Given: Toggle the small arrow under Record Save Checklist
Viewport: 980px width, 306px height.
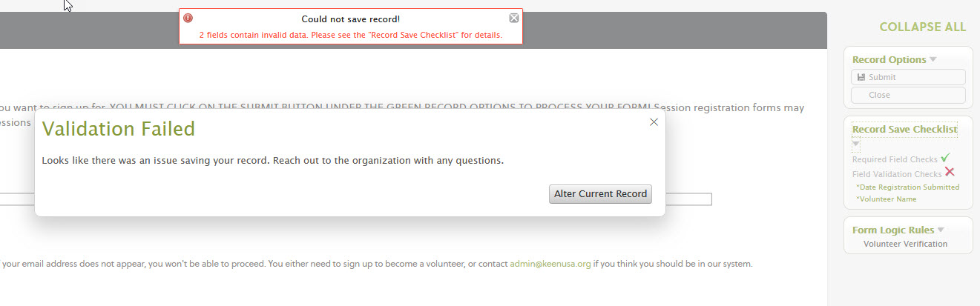Looking at the screenshot, I should tap(856, 143).
